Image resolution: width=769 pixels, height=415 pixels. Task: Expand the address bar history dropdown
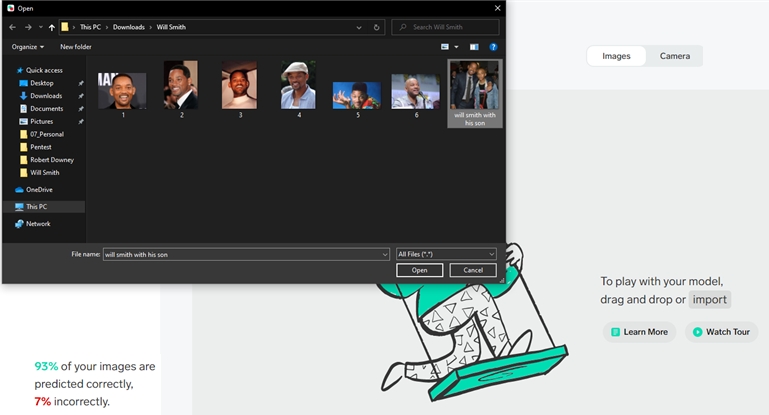359,27
